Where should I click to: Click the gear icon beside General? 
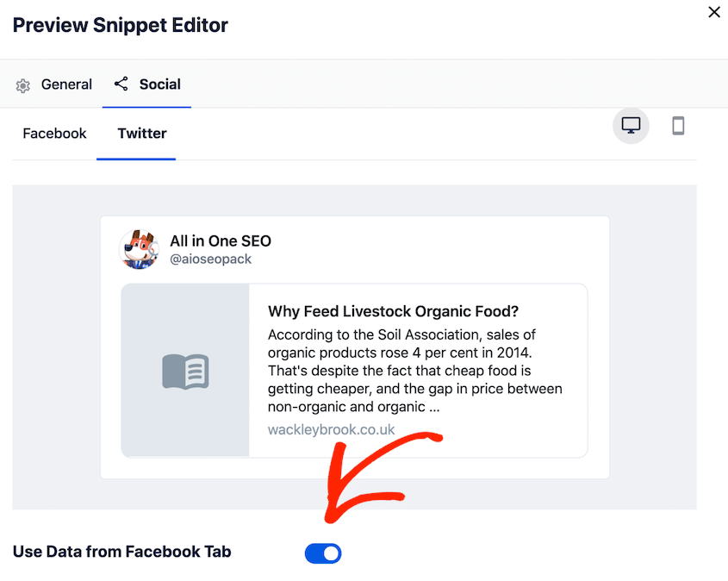22,84
